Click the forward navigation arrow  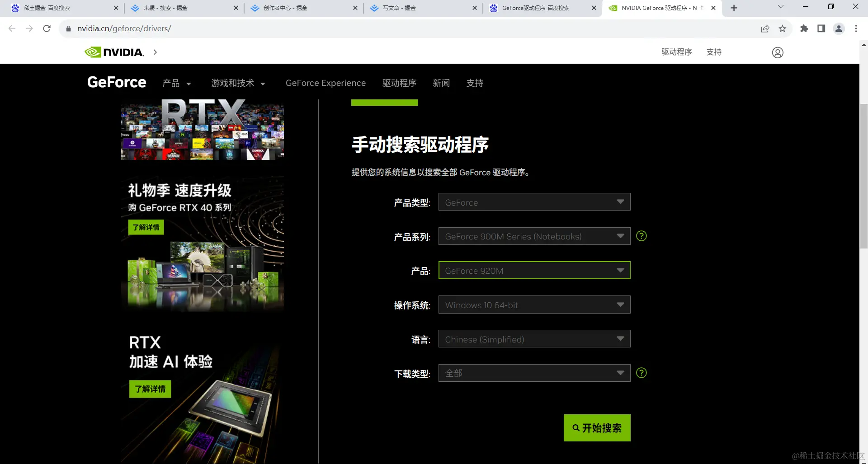(x=29, y=28)
